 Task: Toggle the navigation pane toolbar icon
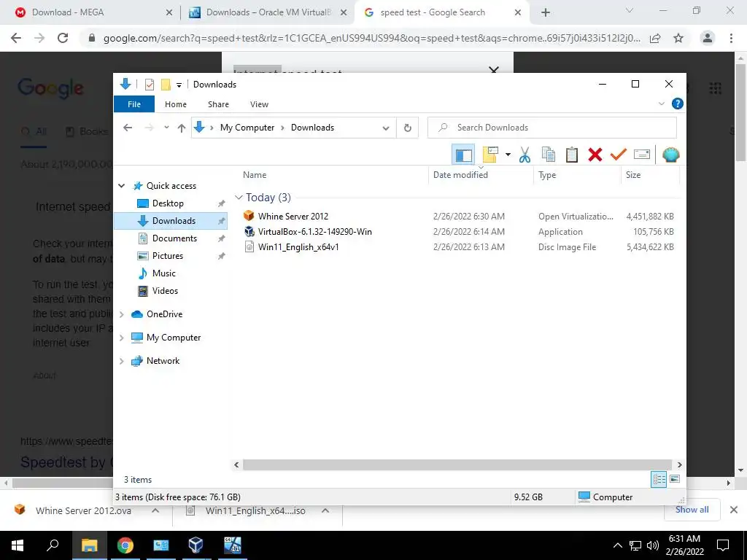tap(463, 155)
